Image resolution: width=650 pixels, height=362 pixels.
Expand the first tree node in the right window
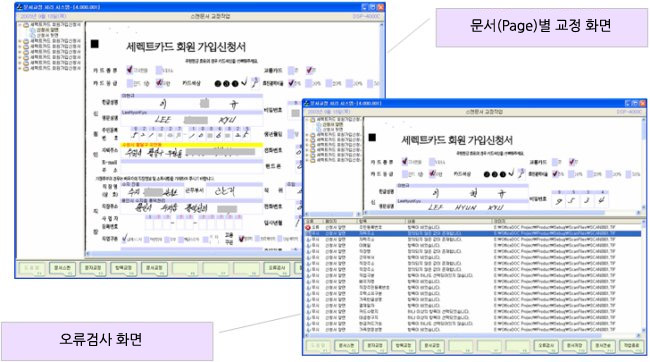307,119
